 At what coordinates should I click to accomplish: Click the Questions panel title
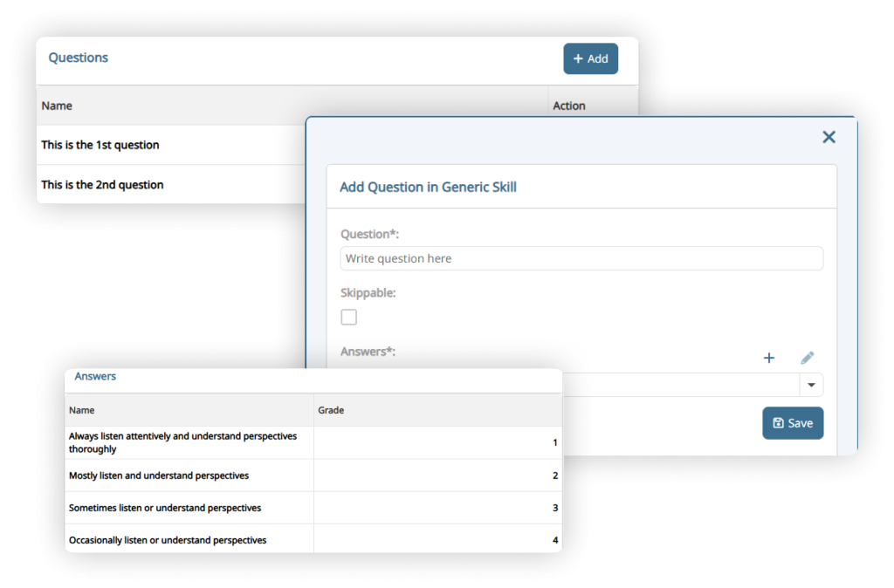coord(79,58)
